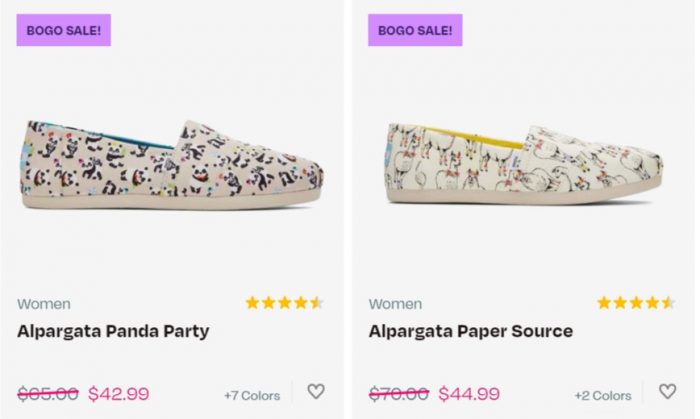Open the Alpargata Panda Party product title
Image resolution: width=700 pixels, height=419 pixels.
coord(113,331)
